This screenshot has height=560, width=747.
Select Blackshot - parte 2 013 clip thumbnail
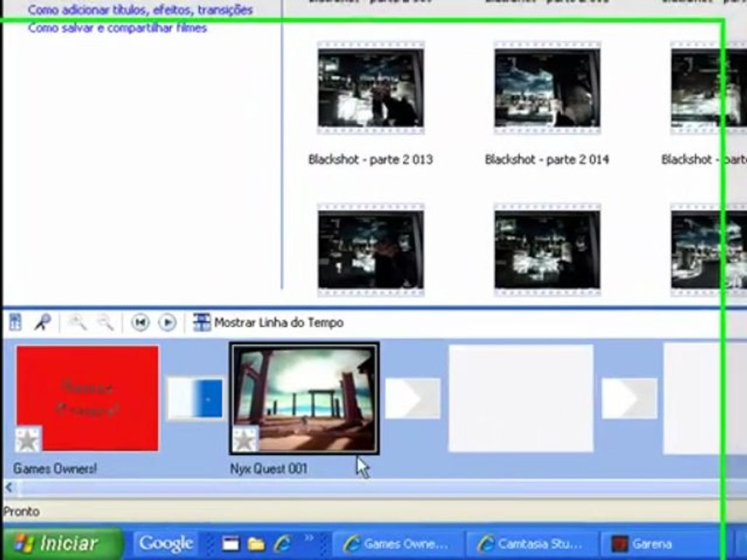[370, 89]
